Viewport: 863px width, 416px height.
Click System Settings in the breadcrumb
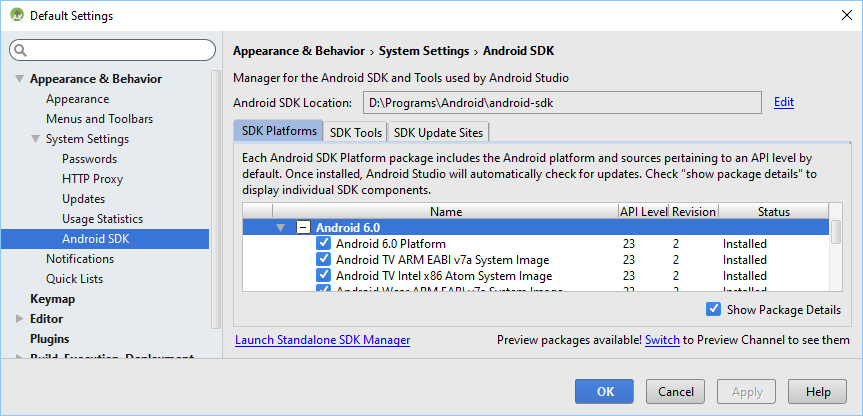coord(424,51)
